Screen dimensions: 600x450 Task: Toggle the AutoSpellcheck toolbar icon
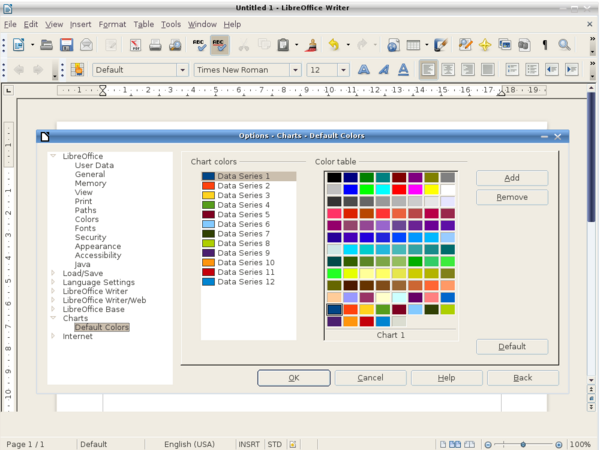(220, 45)
